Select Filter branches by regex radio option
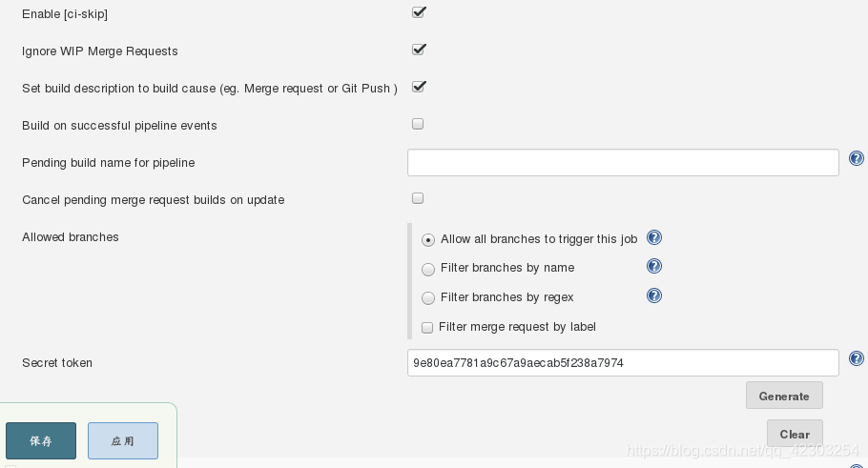 428,298
